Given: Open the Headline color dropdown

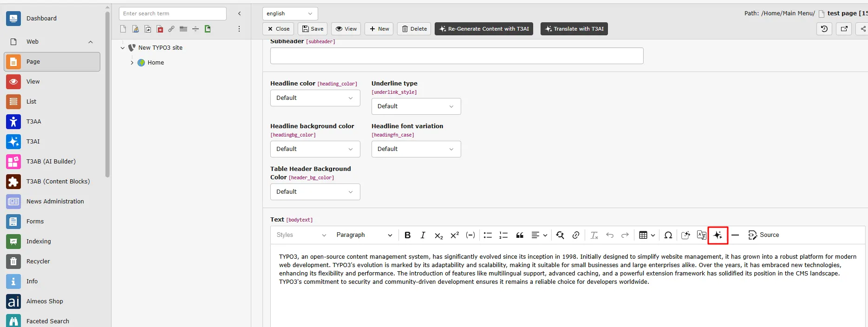Looking at the screenshot, I should tap(315, 98).
